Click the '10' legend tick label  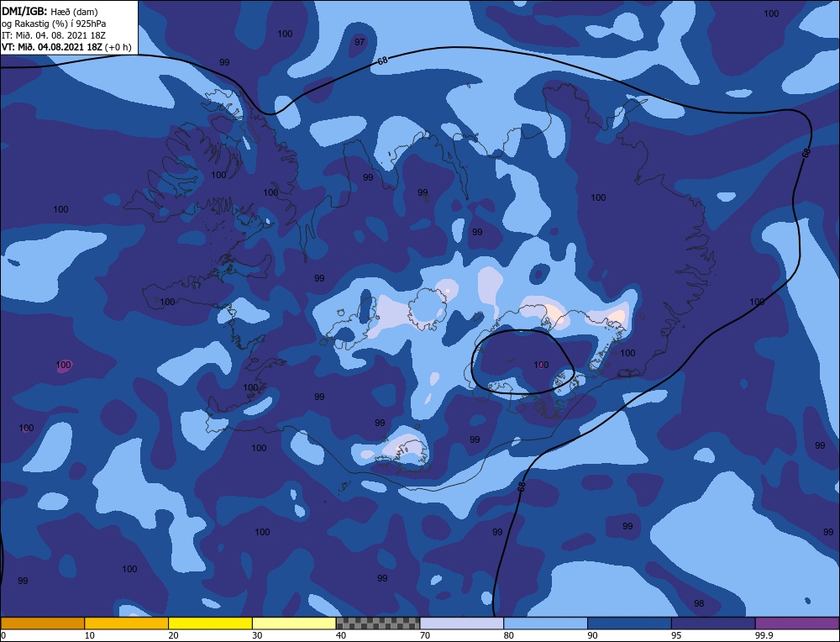tap(89, 635)
